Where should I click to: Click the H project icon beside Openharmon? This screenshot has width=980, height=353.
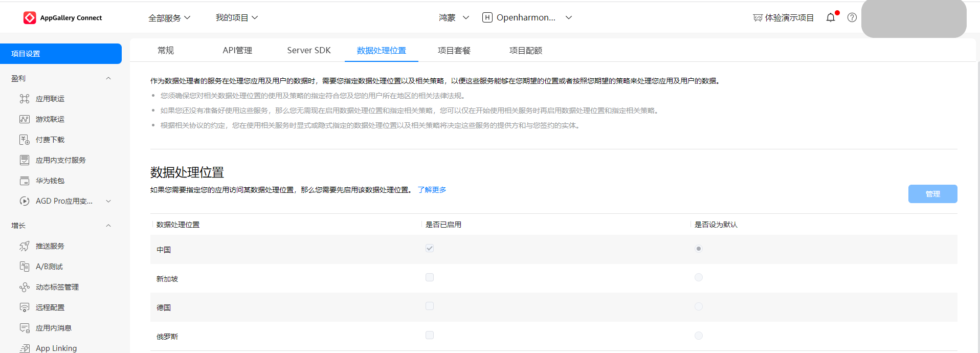487,17
